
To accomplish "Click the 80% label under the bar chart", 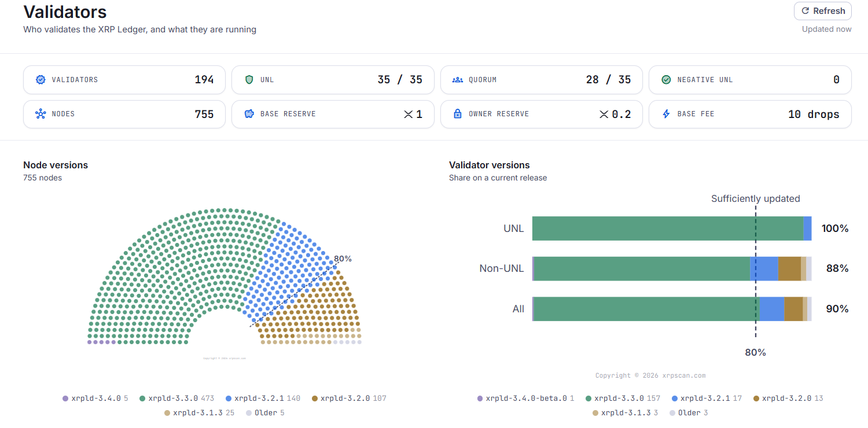I will coord(756,352).
